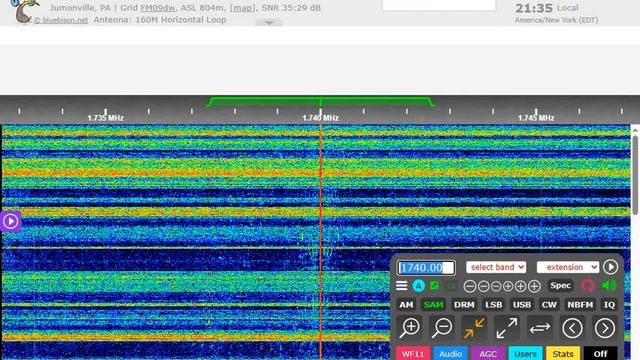Open the FM09dw grid link
Viewport: 640px width, 360px height.
[158, 8]
